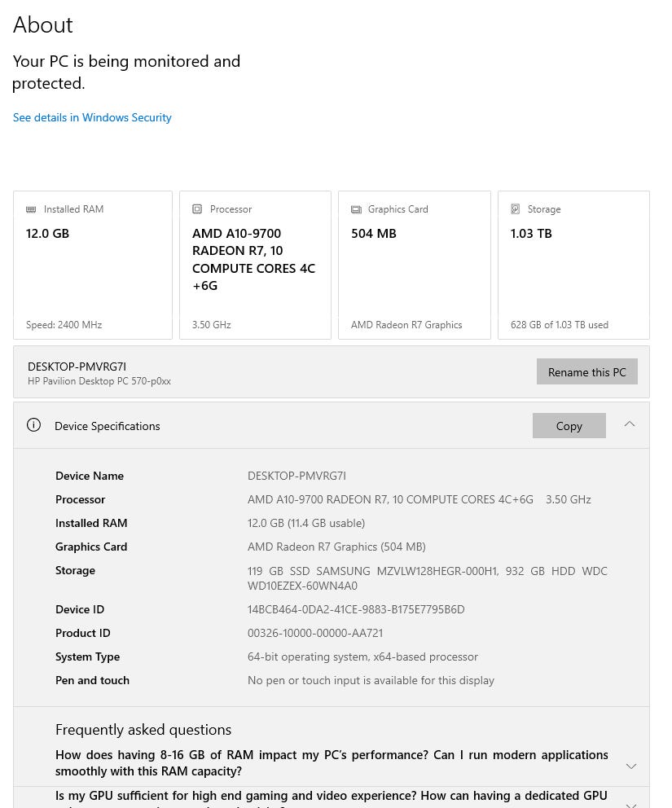672x808 pixels.
Task: Collapse the Device Specifications section
Action: [x=630, y=424]
